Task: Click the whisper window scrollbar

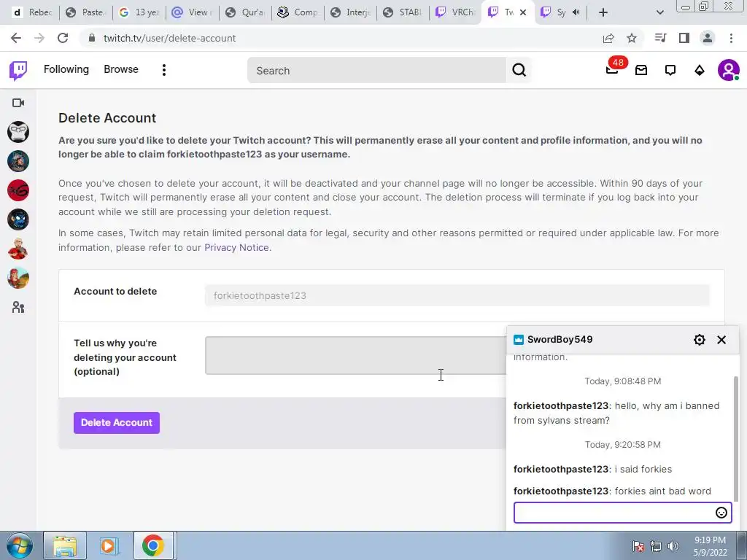Action: coord(736,438)
